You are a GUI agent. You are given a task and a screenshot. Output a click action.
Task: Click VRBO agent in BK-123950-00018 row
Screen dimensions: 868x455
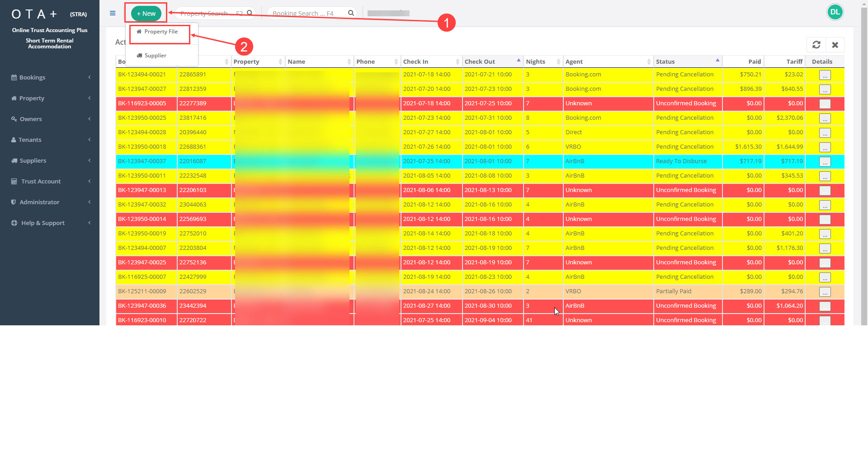(573, 147)
